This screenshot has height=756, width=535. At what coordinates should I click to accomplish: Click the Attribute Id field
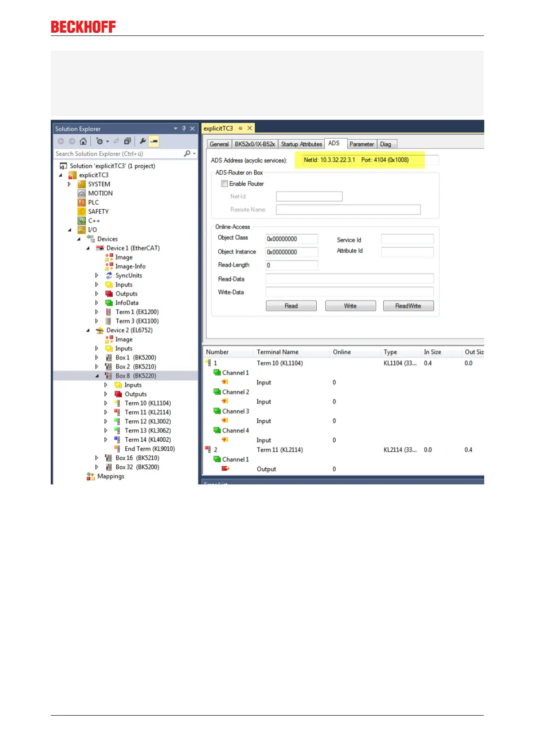click(x=407, y=252)
